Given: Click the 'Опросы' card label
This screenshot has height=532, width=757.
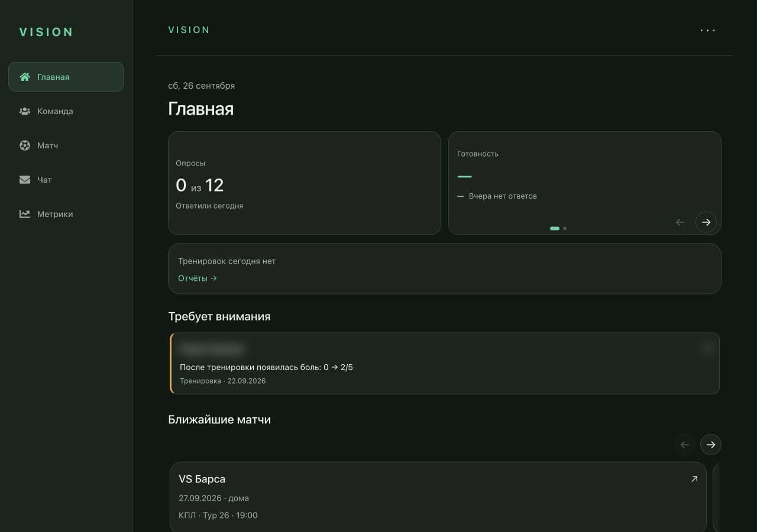Looking at the screenshot, I should coord(190,163).
